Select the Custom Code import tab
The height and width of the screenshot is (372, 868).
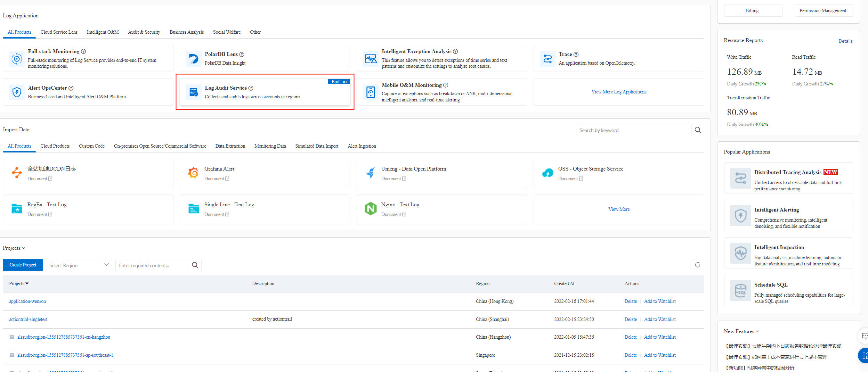pos(92,146)
